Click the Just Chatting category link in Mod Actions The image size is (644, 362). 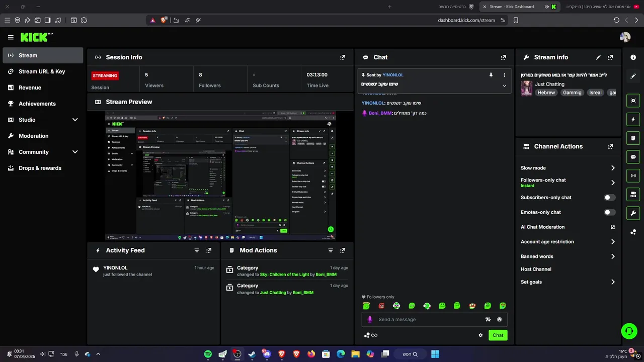click(x=273, y=293)
